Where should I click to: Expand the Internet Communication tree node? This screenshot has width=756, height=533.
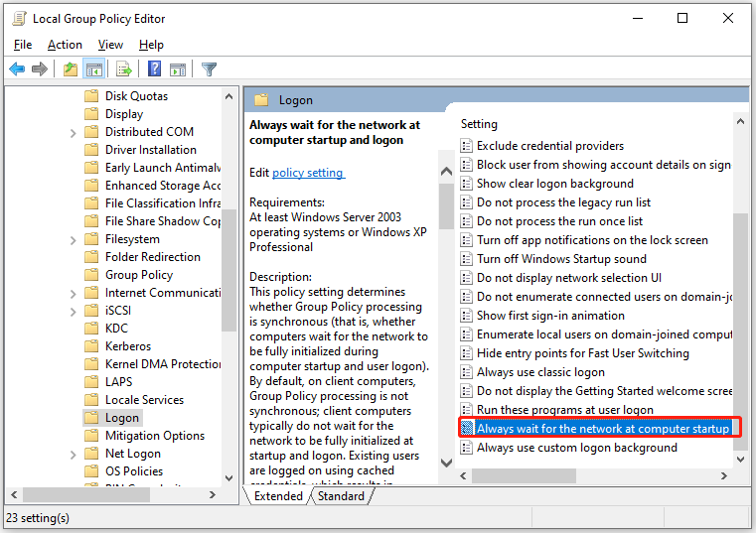pyautogui.click(x=73, y=294)
